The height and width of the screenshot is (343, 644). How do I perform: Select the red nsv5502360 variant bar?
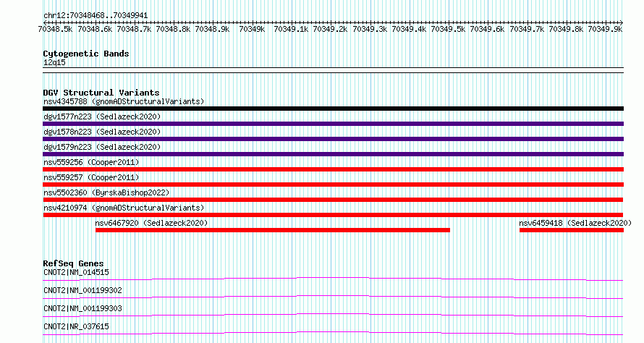333,200
